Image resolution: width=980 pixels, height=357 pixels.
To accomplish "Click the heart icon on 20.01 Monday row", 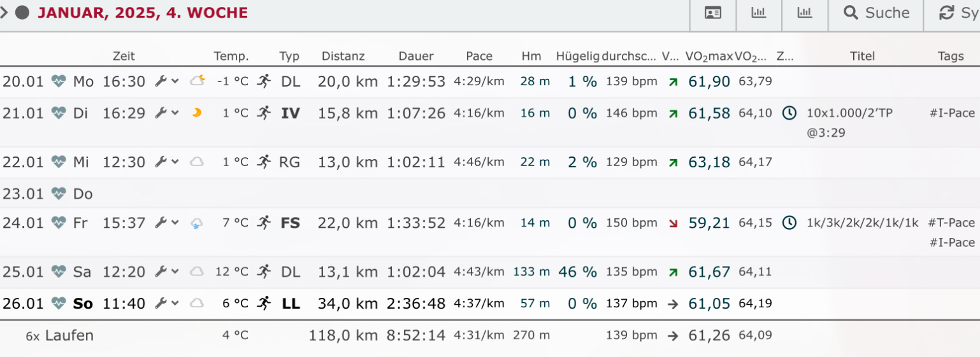I will pyautogui.click(x=59, y=81).
